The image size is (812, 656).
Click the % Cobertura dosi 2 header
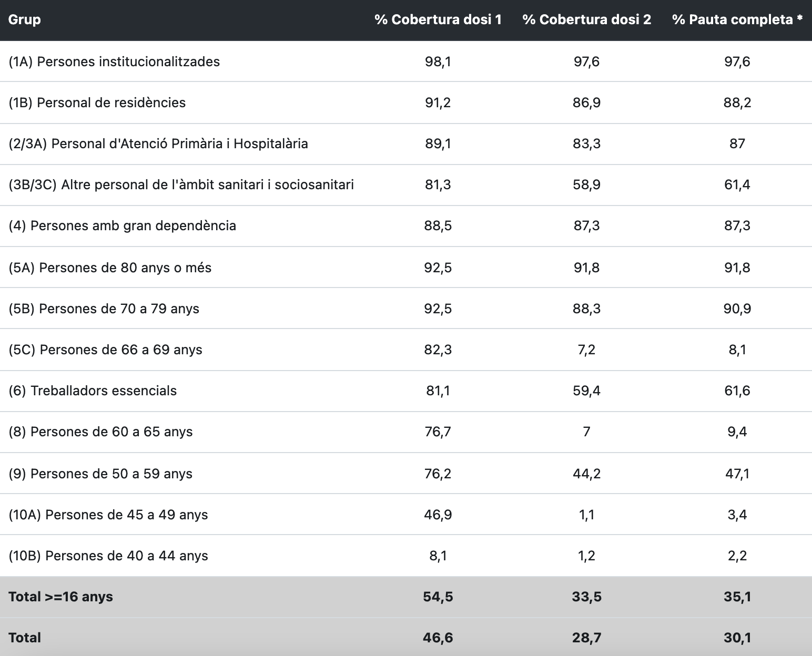pyautogui.click(x=586, y=20)
